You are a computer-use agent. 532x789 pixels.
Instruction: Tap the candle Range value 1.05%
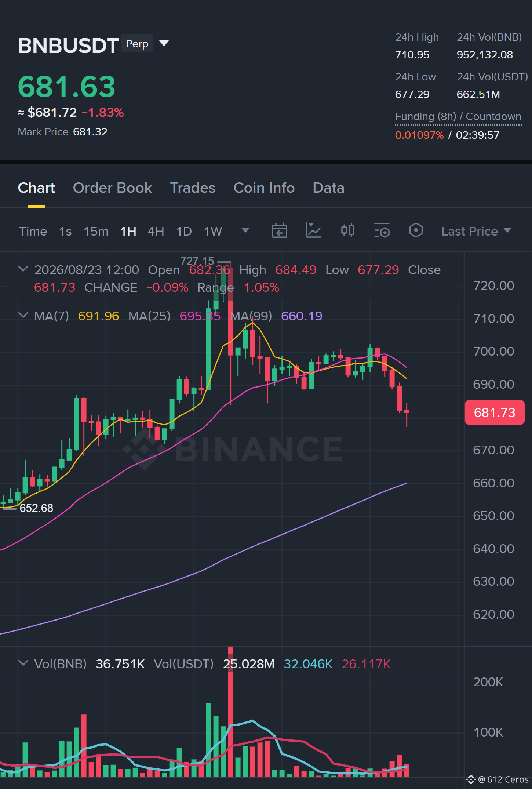pyautogui.click(x=261, y=287)
